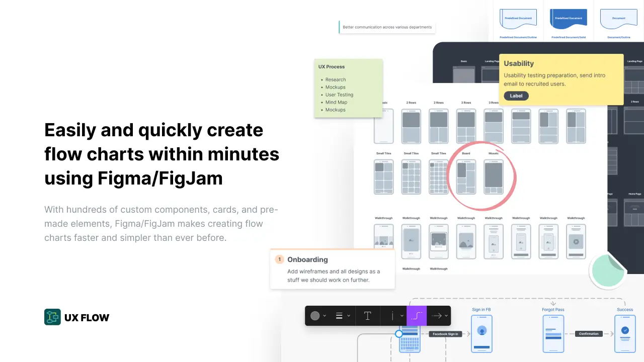
Task: Expand the chevron next to the fill color
Action: [325, 316]
